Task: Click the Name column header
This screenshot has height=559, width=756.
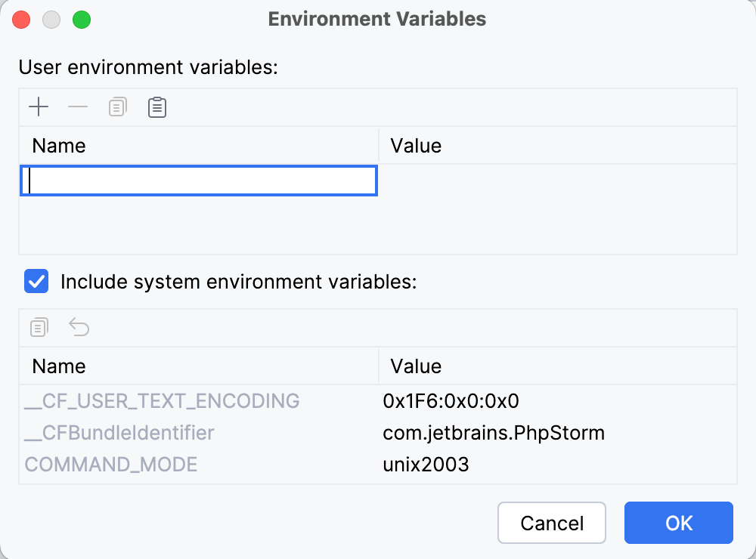Action: (x=58, y=145)
